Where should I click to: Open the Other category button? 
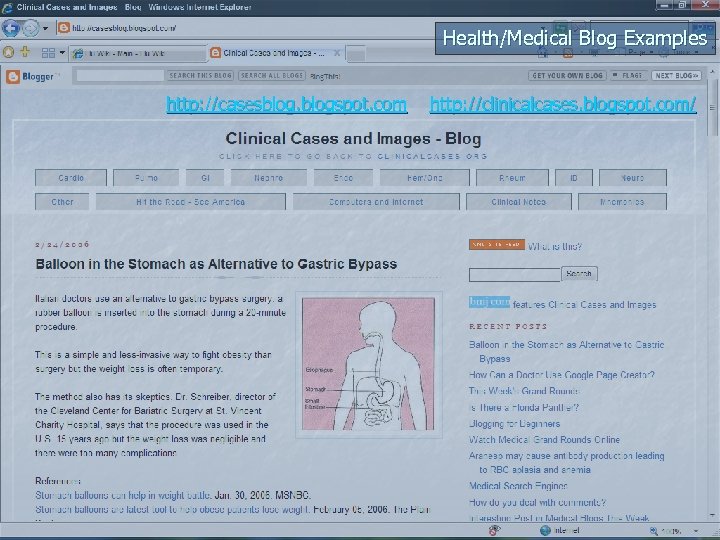click(62, 202)
